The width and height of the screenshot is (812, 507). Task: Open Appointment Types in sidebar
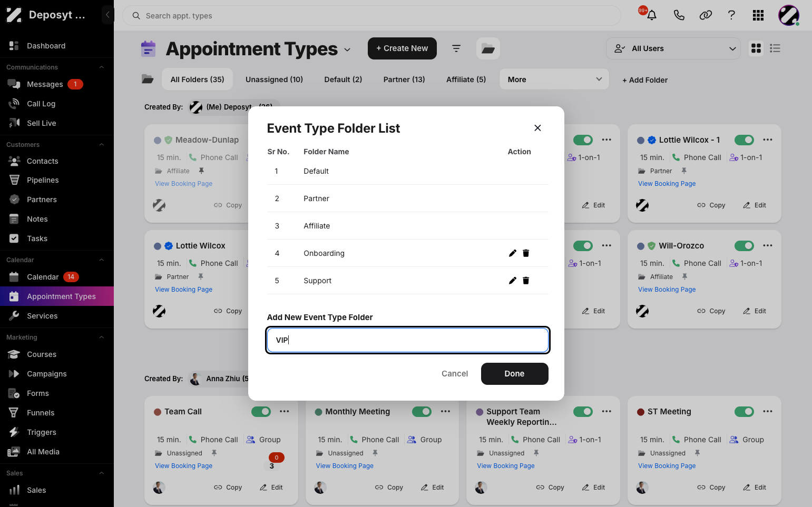pos(57,296)
